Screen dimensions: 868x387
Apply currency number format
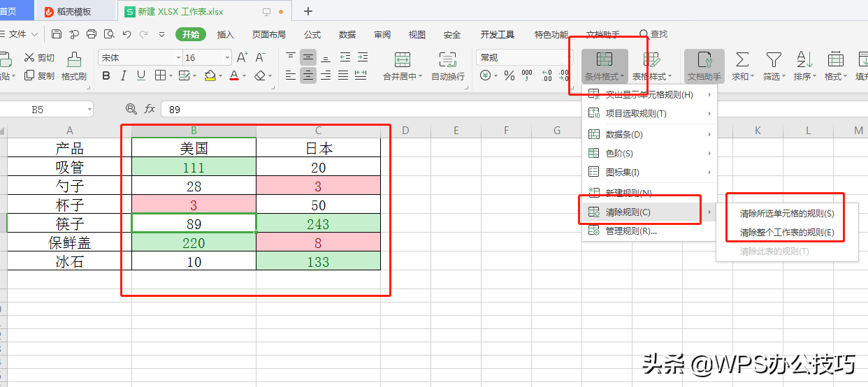[485, 75]
